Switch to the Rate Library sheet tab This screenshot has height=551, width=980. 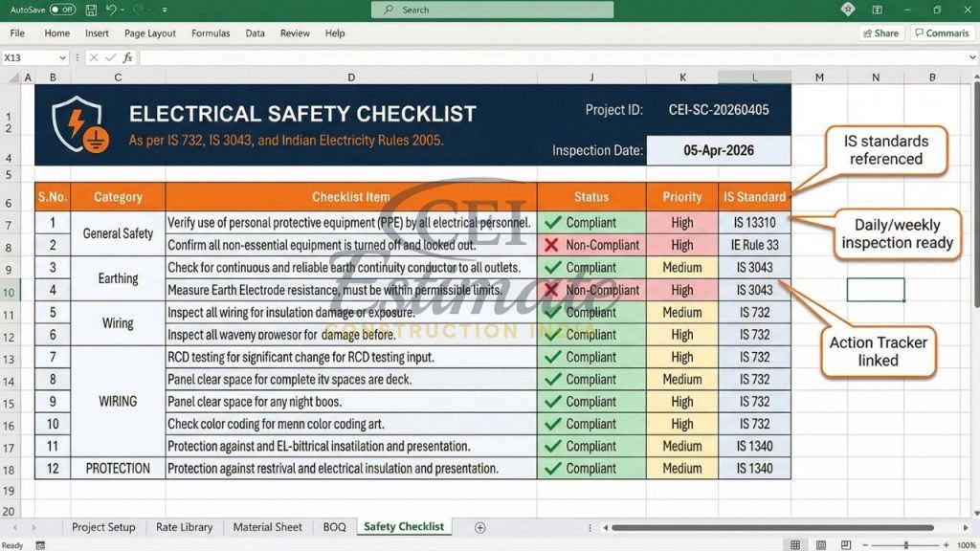click(185, 527)
